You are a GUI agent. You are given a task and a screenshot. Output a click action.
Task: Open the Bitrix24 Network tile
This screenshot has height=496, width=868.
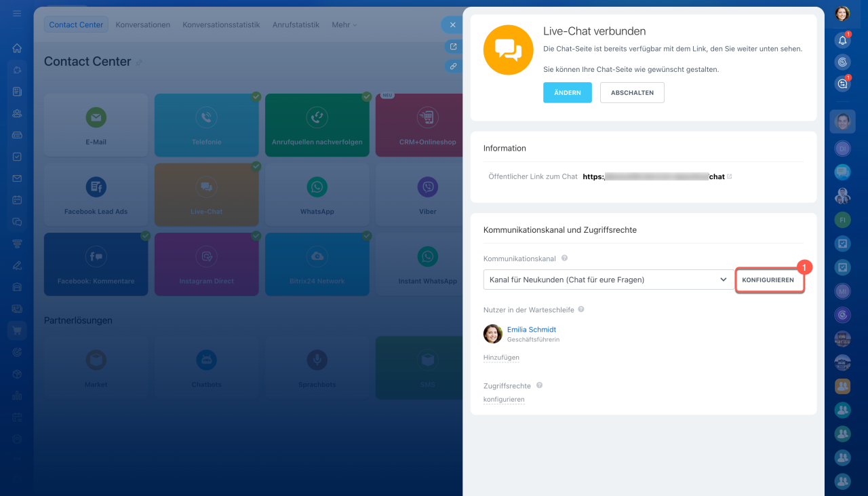[317, 265]
